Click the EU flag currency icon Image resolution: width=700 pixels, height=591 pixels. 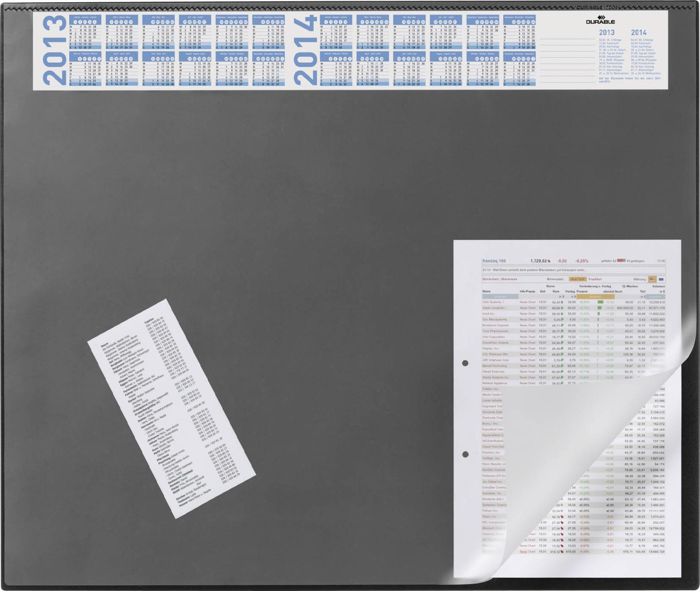(661, 279)
